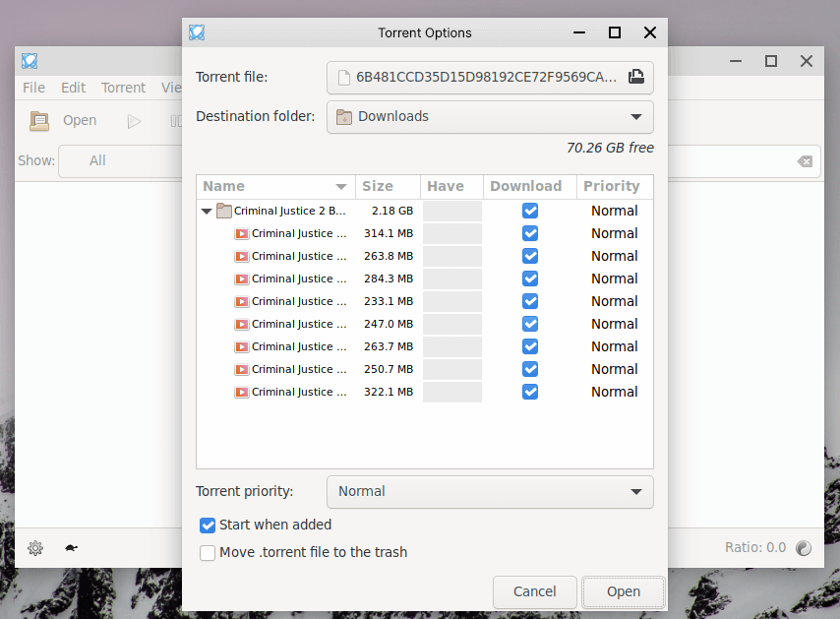Click the Have progress bar of 322.1 MB file
This screenshot has height=619, width=840.
pyautogui.click(x=452, y=393)
